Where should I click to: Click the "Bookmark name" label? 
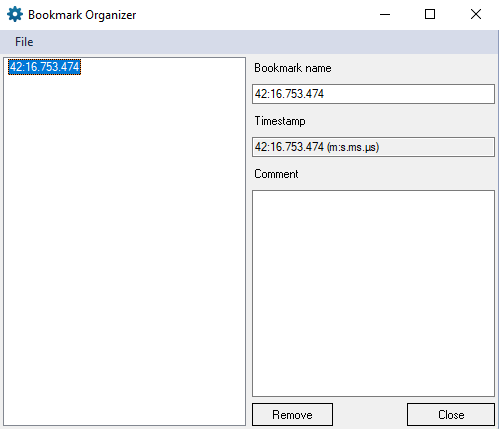(x=293, y=68)
